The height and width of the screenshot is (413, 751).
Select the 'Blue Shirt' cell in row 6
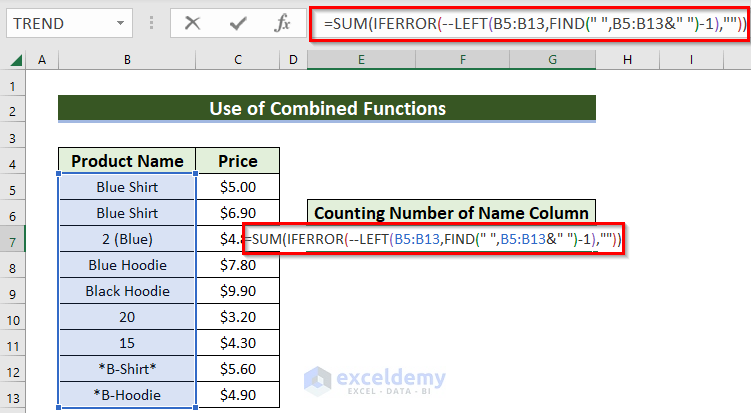tap(127, 213)
